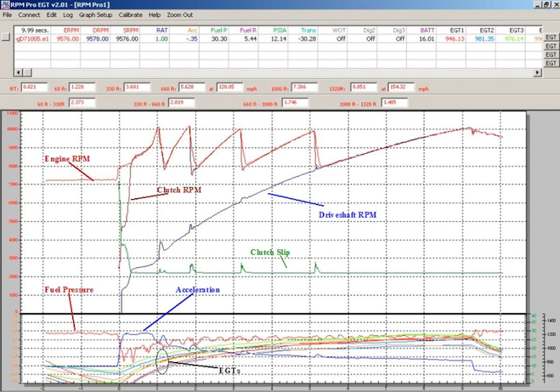560x392 pixels.
Task: Click the 60 ft time field
Action: (x=82, y=87)
